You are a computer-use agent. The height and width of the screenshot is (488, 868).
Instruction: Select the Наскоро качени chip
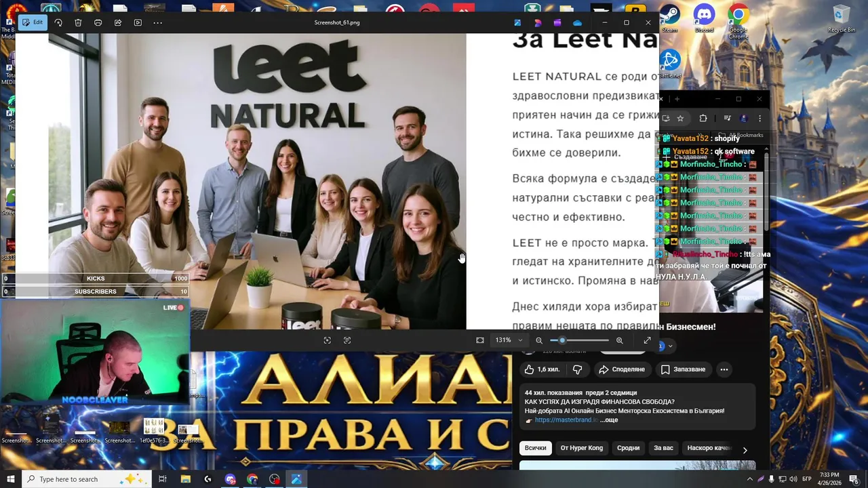(709, 448)
